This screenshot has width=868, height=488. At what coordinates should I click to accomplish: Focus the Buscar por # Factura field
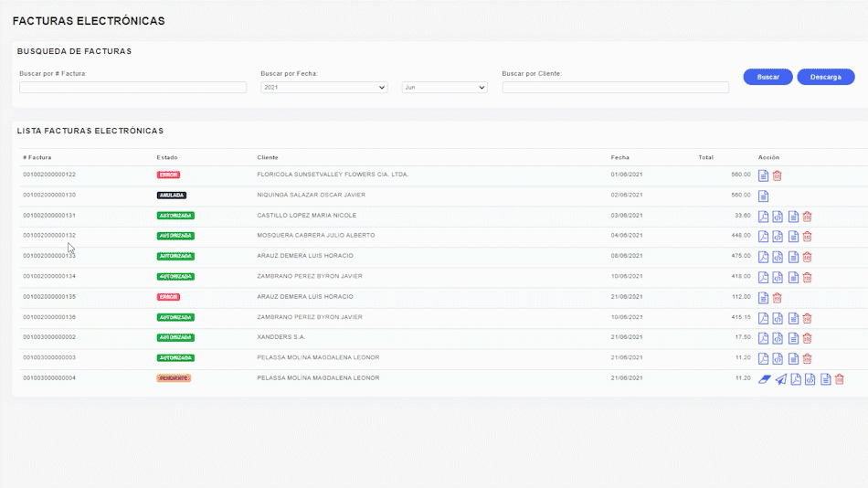point(132,88)
